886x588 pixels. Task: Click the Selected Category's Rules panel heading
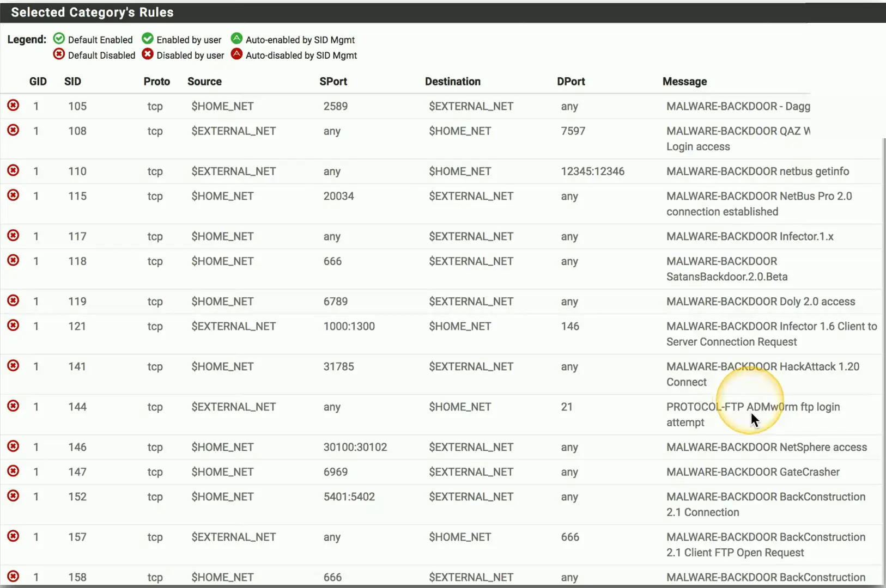coord(92,13)
